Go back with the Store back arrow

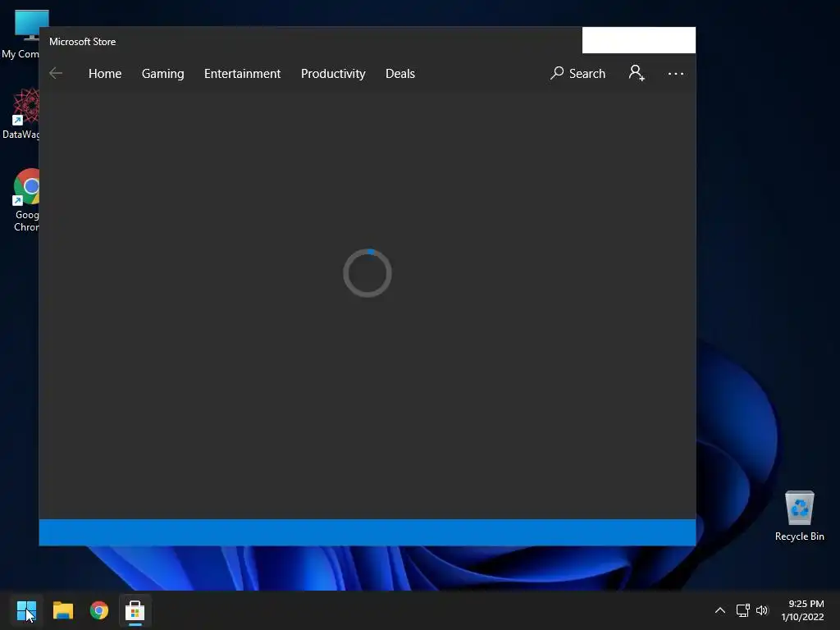(56, 73)
